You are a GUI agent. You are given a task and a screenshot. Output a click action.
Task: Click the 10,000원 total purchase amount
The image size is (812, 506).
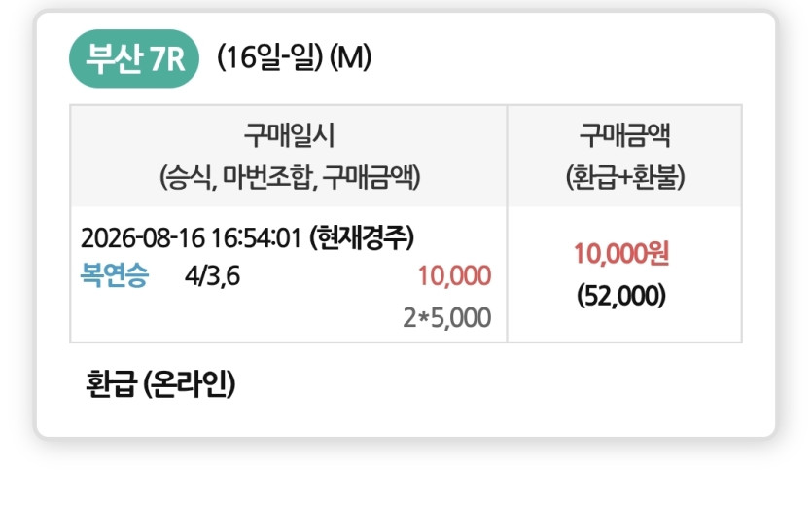621,254
